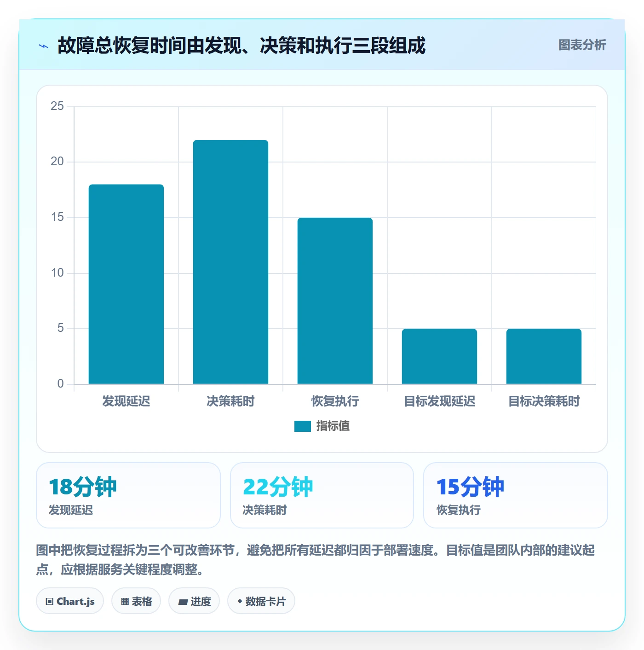Click the 图表分析 label in header
This screenshot has height=650, width=644.
click(582, 45)
